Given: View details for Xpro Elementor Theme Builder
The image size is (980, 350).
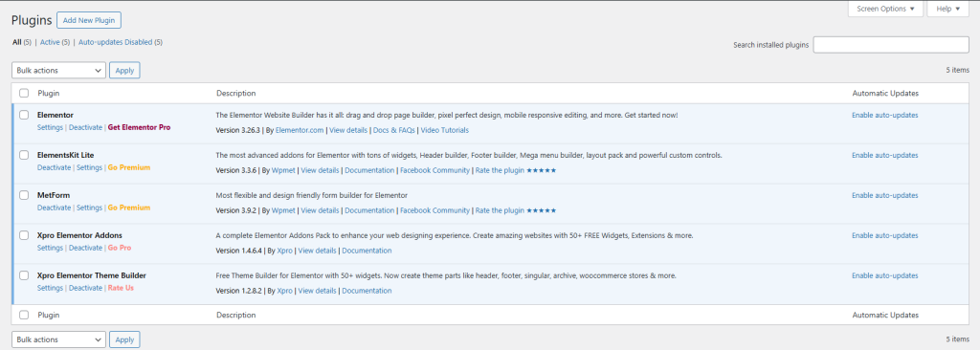Looking at the screenshot, I should [317, 291].
